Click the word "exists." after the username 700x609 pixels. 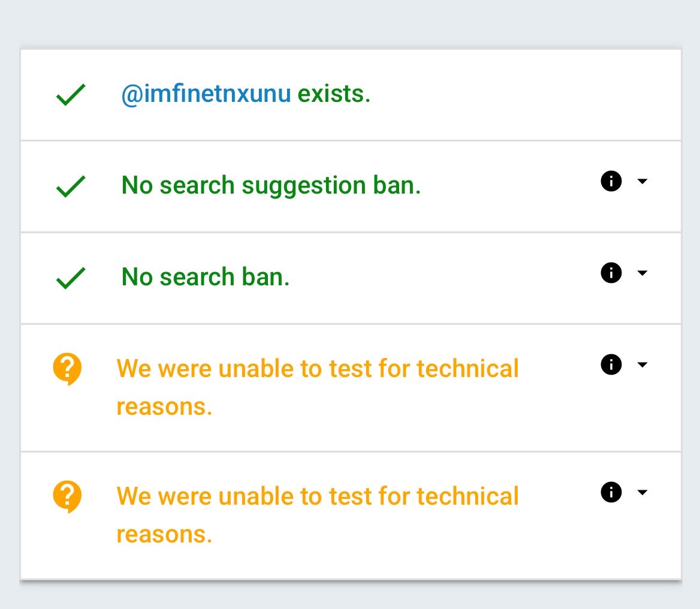pyautogui.click(x=334, y=94)
